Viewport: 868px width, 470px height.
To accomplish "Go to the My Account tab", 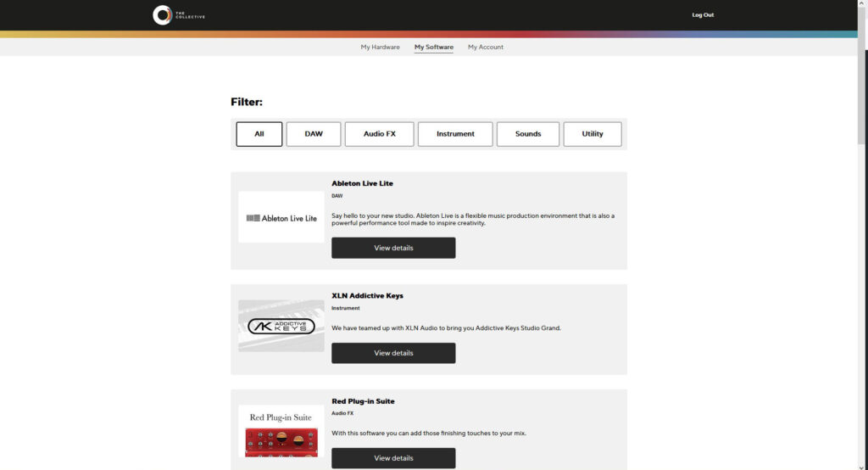I will pos(486,47).
